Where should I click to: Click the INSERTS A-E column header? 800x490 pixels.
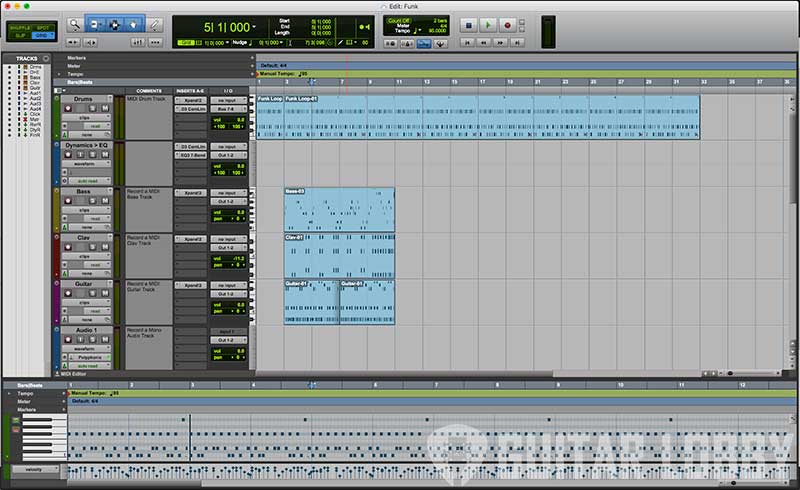click(x=190, y=91)
